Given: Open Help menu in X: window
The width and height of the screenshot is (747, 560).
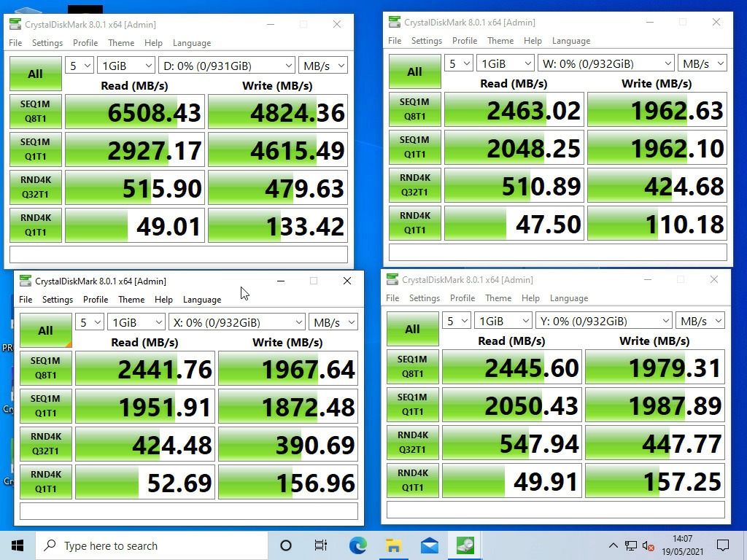Looking at the screenshot, I should click(x=163, y=300).
